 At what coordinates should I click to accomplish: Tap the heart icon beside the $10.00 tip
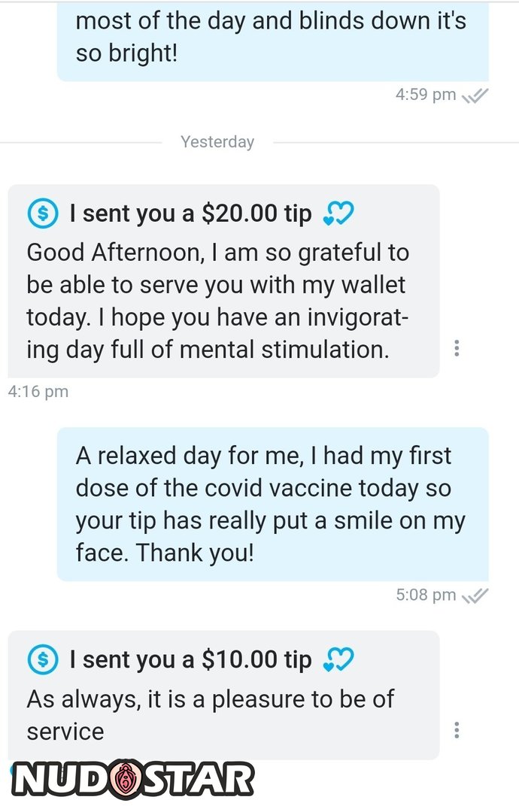pyautogui.click(x=338, y=660)
